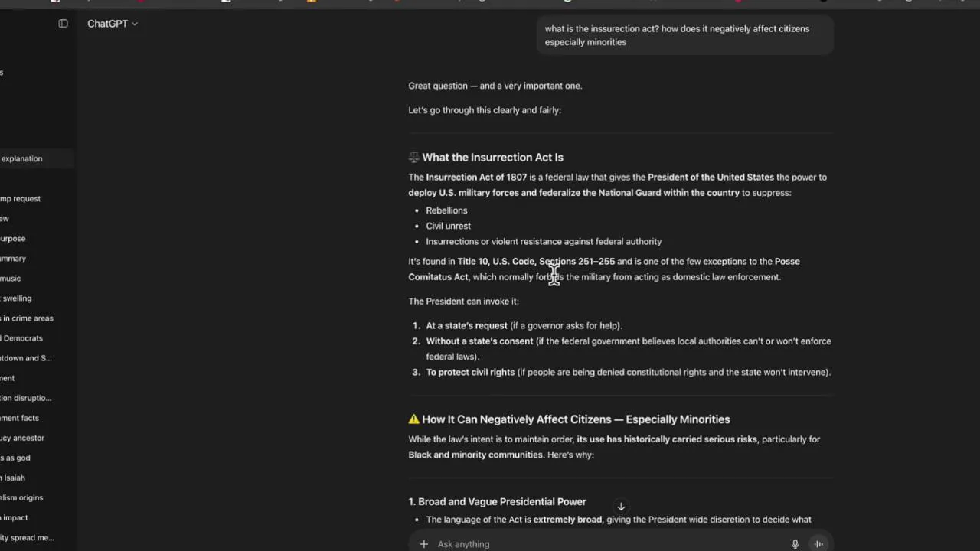Click bold 'extremely broad' text
The height and width of the screenshot is (551, 980).
[567, 519]
